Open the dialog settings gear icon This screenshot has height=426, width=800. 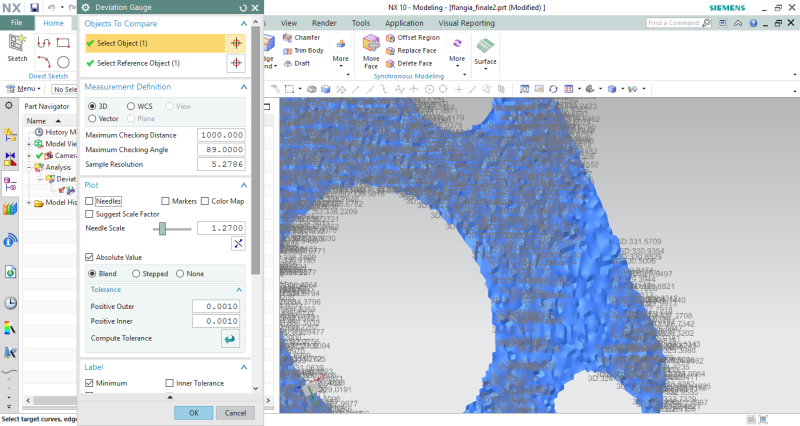pyautogui.click(x=86, y=8)
